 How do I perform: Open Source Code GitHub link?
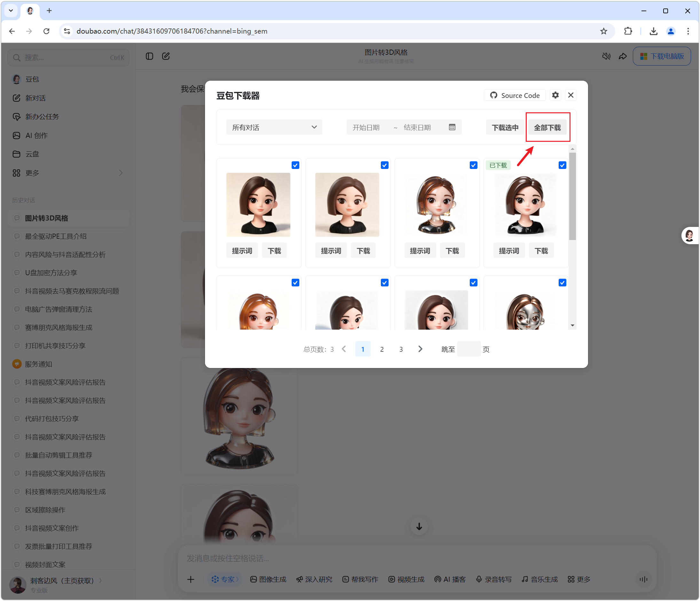point(515,95)
